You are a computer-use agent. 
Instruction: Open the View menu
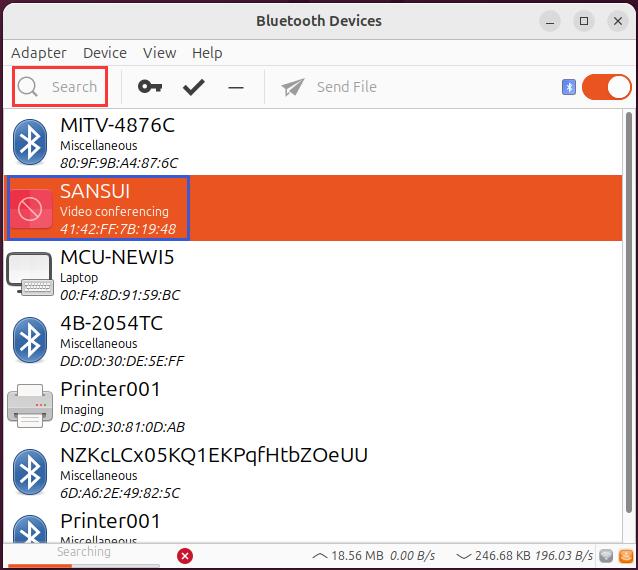[159, 53]
